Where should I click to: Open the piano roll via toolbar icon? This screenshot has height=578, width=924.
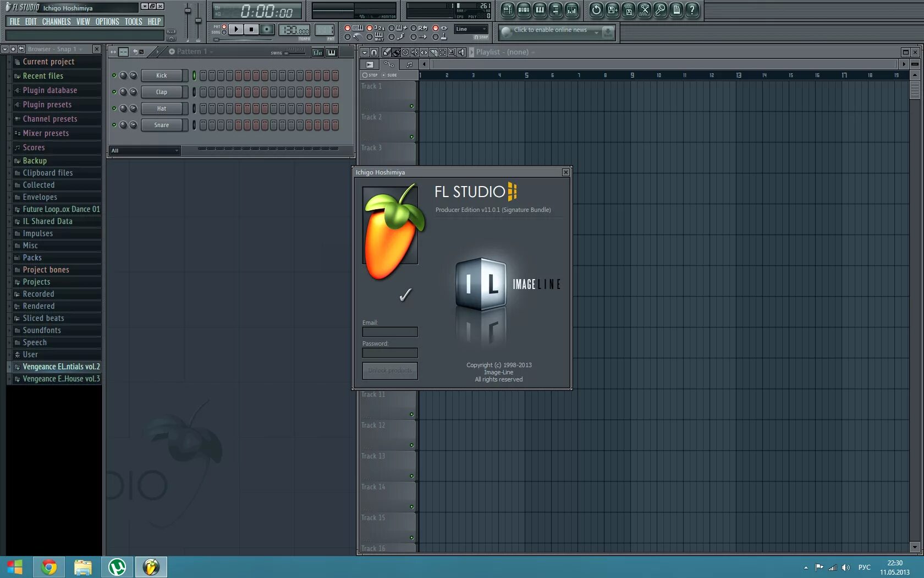click(x=540, y=9)
